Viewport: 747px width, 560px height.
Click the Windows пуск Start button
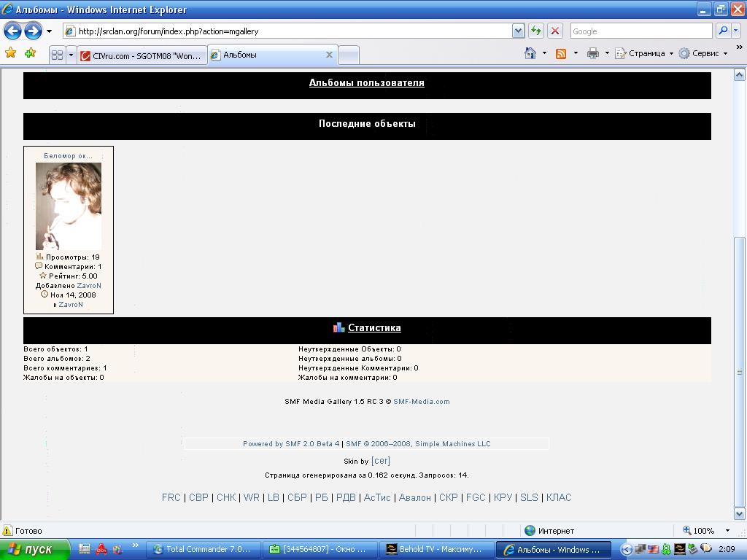point(34,549)
